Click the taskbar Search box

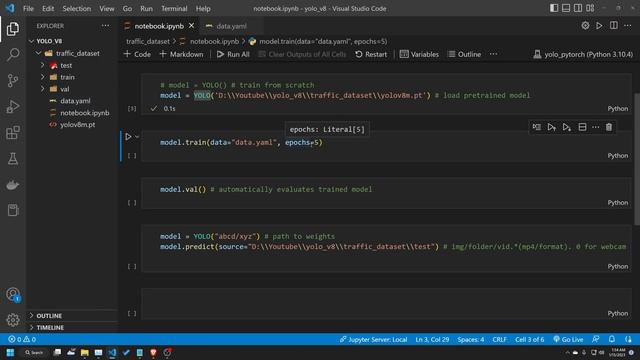pos(34,352)
